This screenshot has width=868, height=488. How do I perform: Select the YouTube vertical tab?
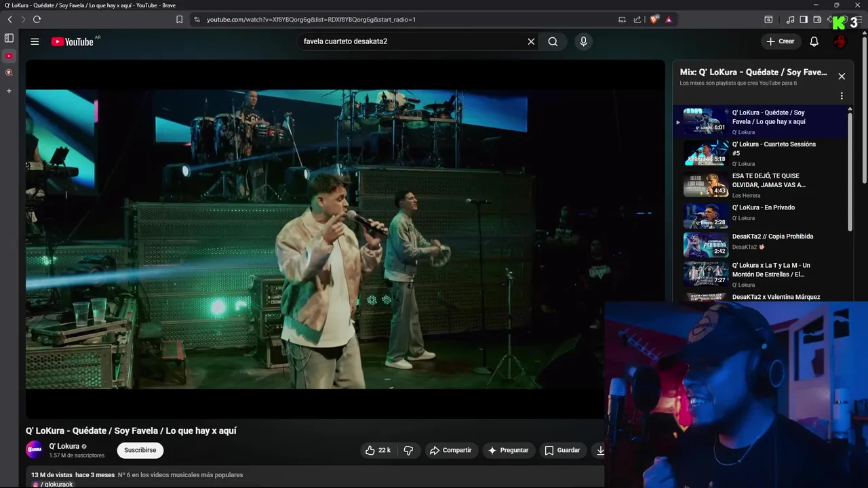(9, 56)
